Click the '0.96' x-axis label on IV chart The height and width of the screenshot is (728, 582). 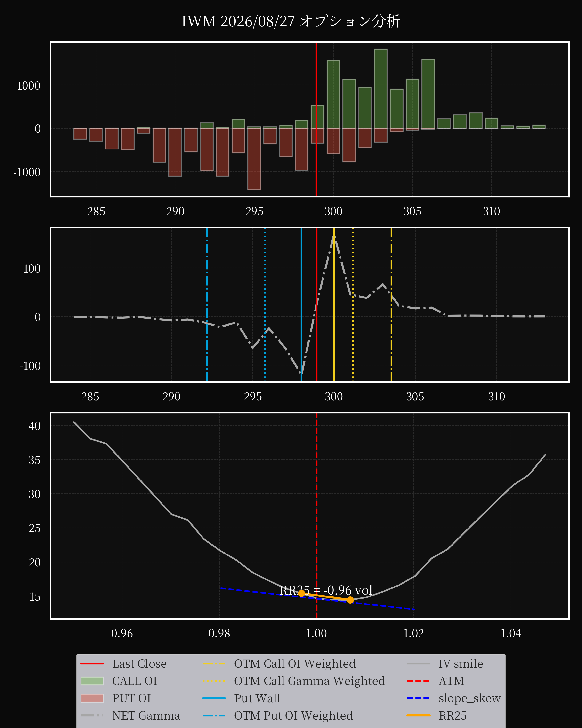coord(122,633)
